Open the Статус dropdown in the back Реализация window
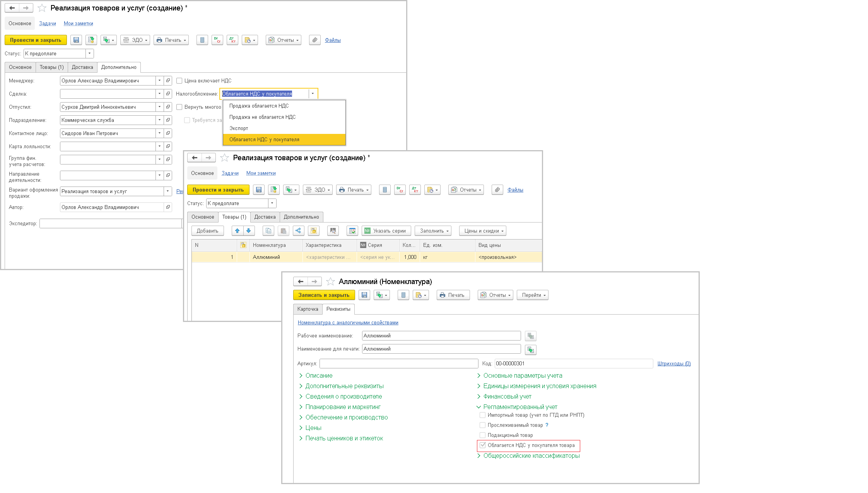Viewport: 868px width, 493px height. click(x=89, y=54)
